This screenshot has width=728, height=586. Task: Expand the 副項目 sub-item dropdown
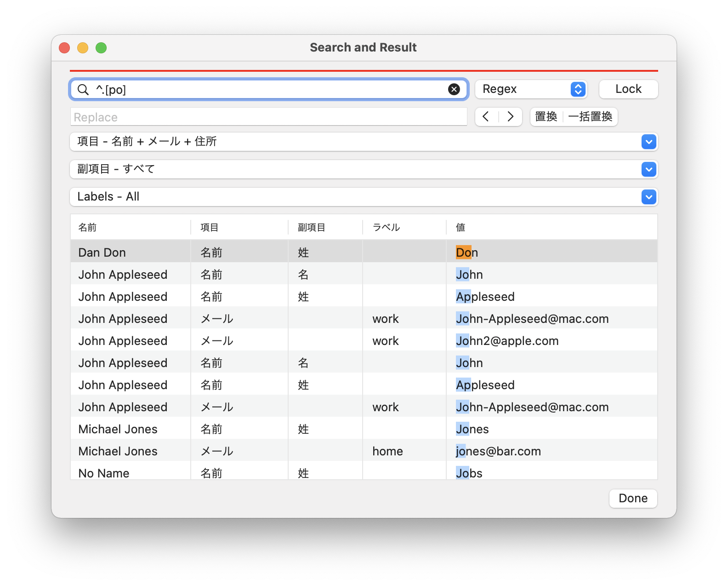[x=648, y=169]
